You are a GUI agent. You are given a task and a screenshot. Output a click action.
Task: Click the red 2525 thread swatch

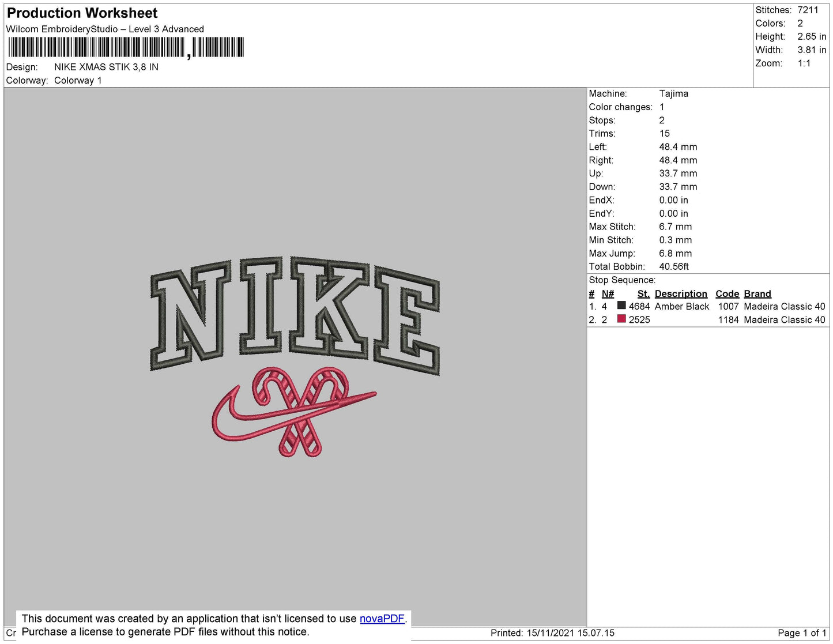(621, 319)
